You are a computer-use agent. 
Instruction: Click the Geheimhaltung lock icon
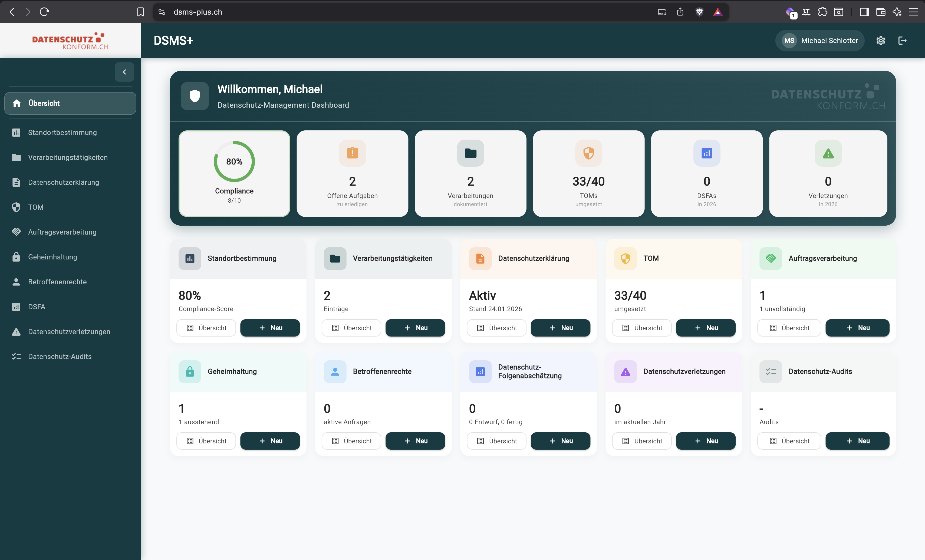click(17, 257)
